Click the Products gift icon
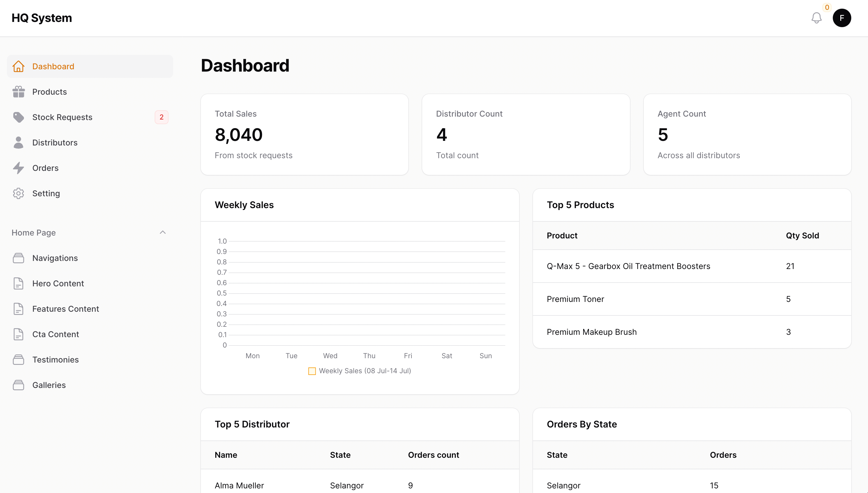 tap(18, 92)
